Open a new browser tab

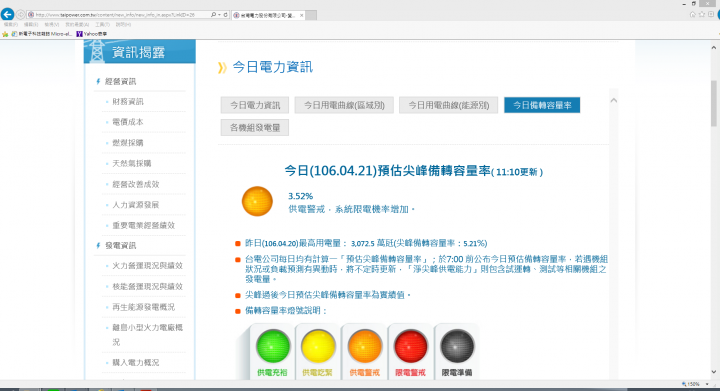(311, 15)
